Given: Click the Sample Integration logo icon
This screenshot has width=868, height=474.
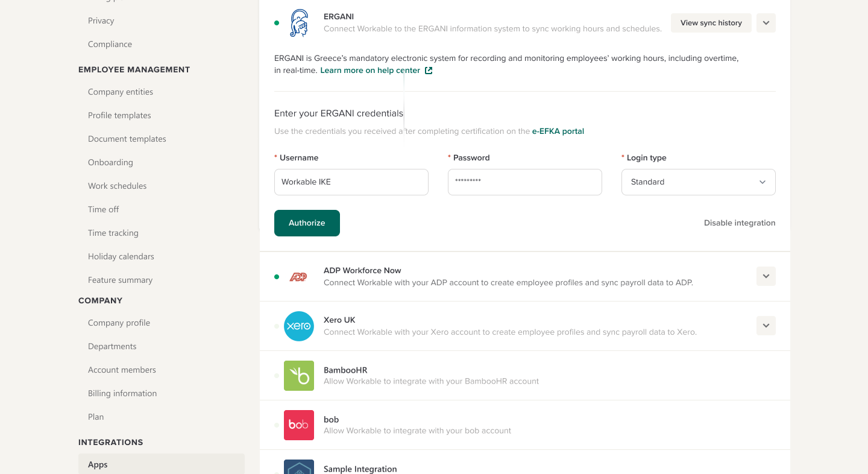Looking at the screenshot, I should (x=299, y=467).
